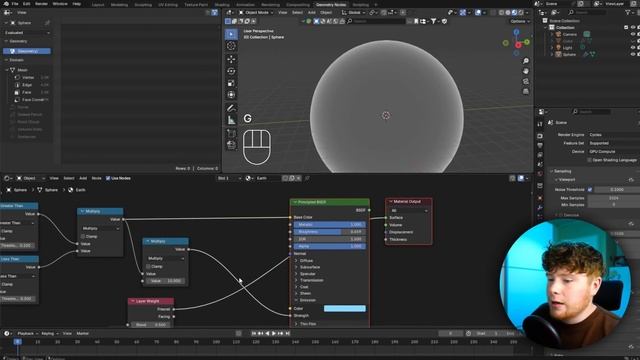Image resolution: width=640 pixels, height=360 pixels.
Task: Select rendered viewport shading mode icon
Action: pyautogui.click(x=521, y=13)
